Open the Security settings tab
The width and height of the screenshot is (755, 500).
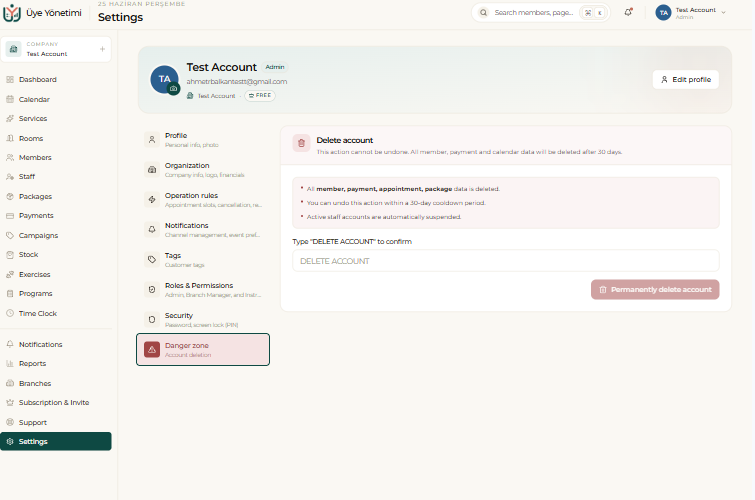(203, 319)
